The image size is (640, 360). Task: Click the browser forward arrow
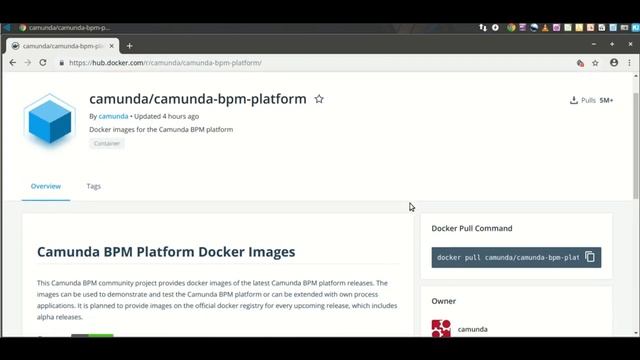(x=28, y=63)
